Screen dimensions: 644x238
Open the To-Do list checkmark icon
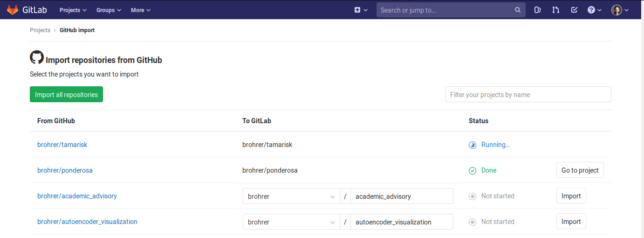pos(574,10)
